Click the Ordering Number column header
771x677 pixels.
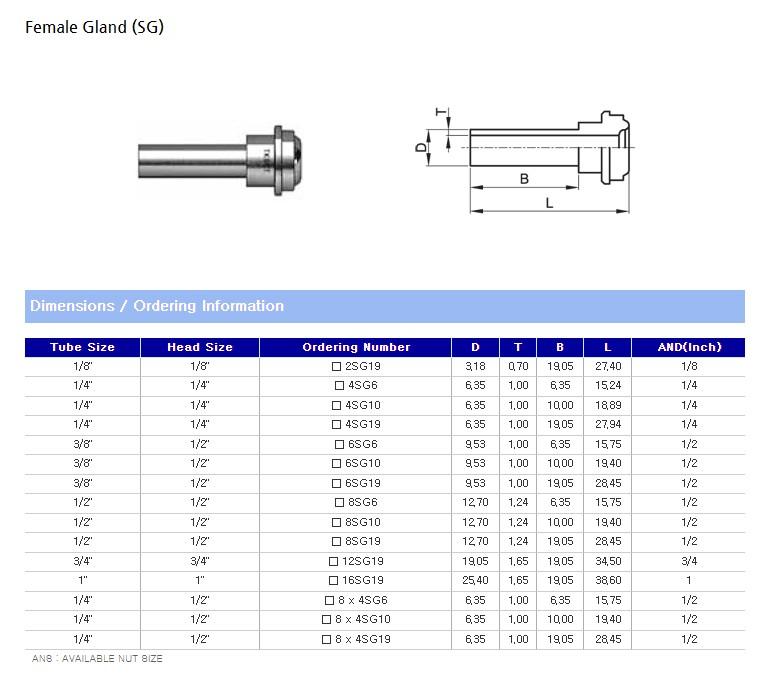356,347
